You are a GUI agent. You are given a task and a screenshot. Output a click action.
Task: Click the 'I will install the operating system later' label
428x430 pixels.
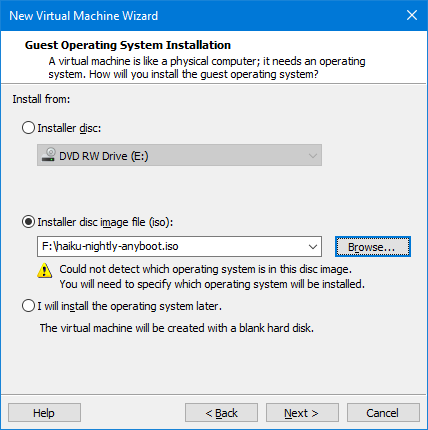[129, 306]
